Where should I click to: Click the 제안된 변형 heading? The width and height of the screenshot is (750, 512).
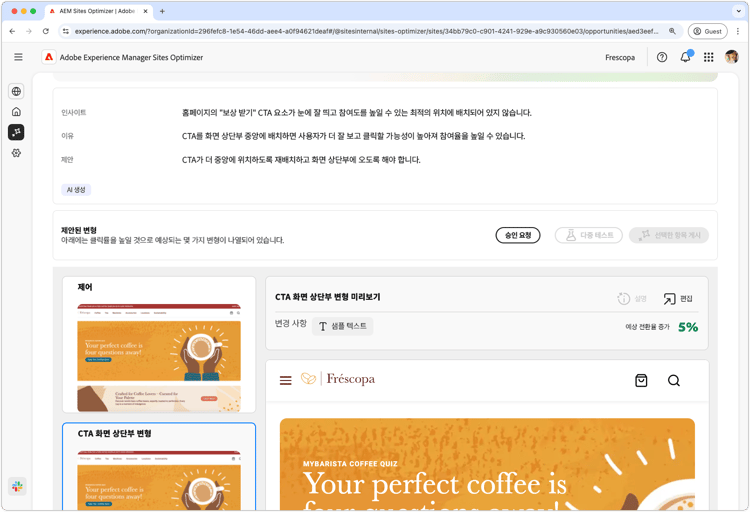point(79,230)
